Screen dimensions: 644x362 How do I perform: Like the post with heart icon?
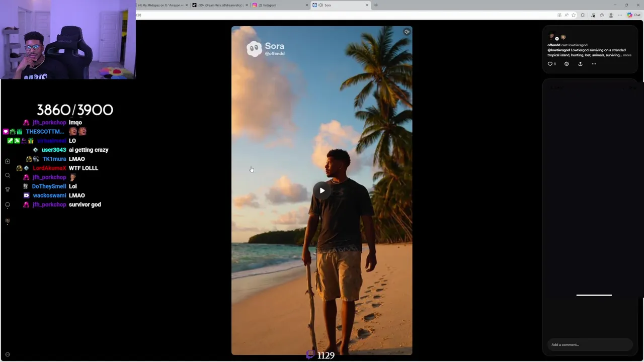(x=550, y=64)
